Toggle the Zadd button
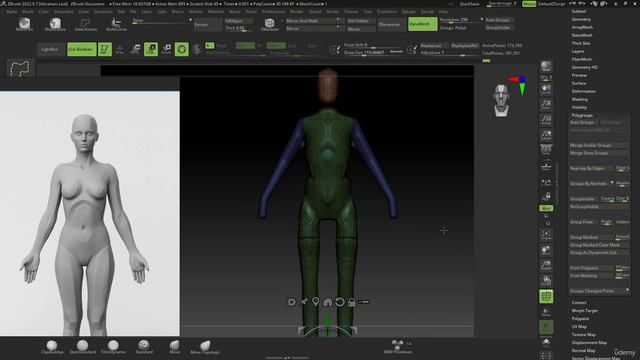 pyautogui.click(x=276, y=46)
